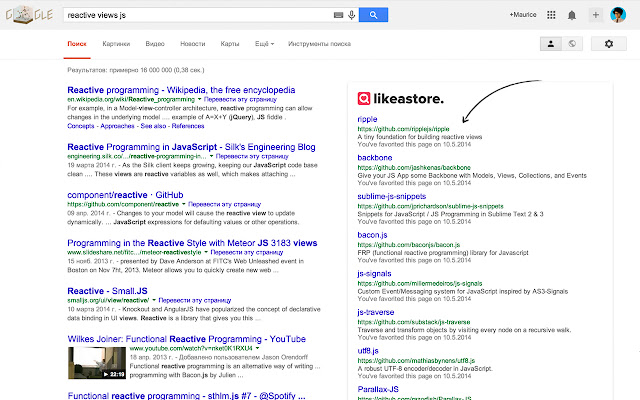
Task: Click the YouTube video thumbnail 22:19
Action: click(97, 363)
